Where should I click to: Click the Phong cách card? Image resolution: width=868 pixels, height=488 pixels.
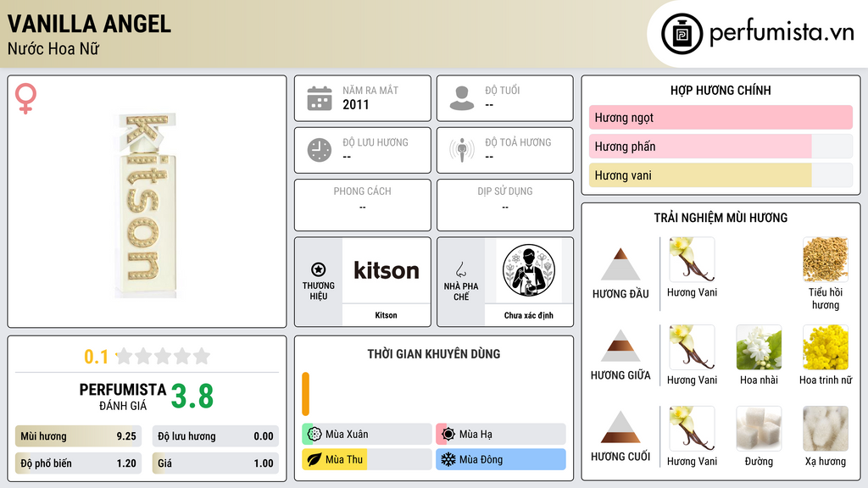pyautogui.click(x=363, y=205)
